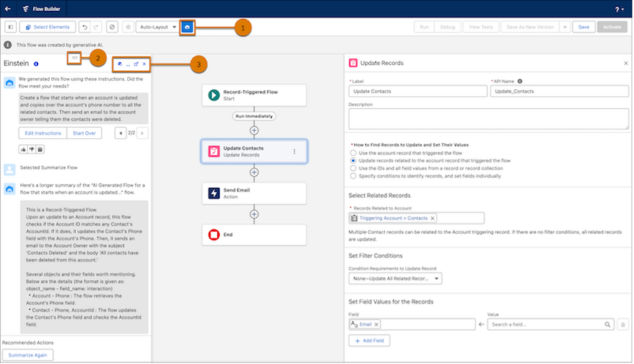This screenshot has width=634, height=364.
Task: Give thumbs down feedback
Action: [x=32, y=149]
